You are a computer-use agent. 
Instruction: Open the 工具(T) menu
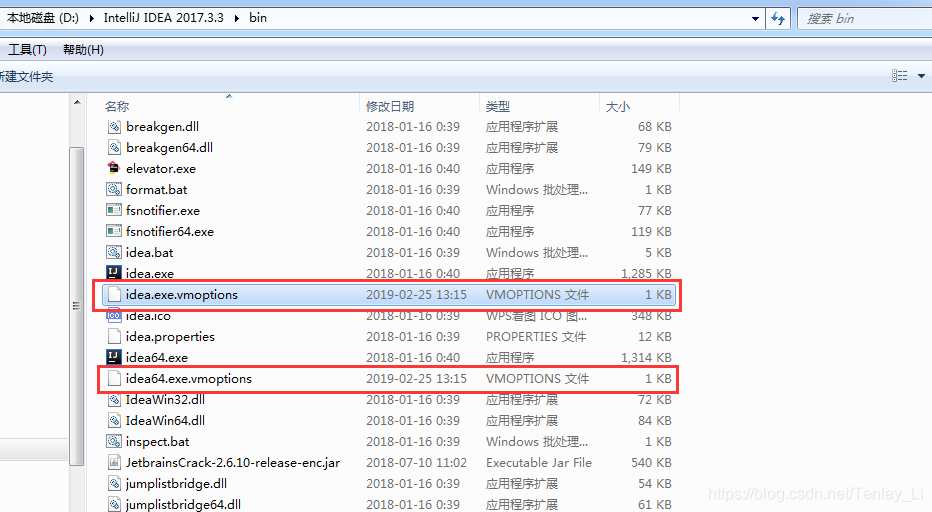(x=27, y=50)
